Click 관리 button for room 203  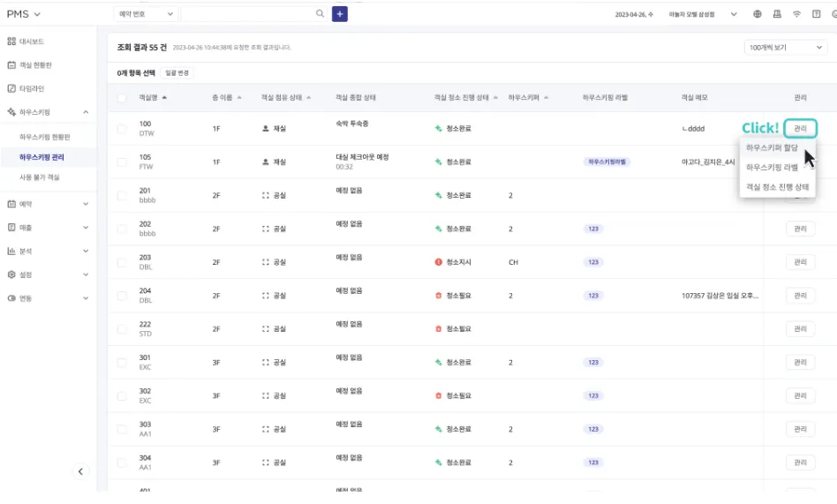(x=800, y=262)
